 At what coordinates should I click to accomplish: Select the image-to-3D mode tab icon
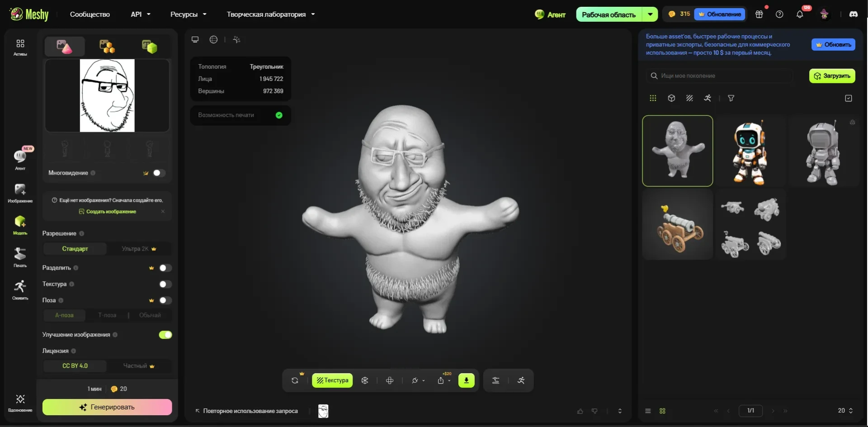(64, 47)
